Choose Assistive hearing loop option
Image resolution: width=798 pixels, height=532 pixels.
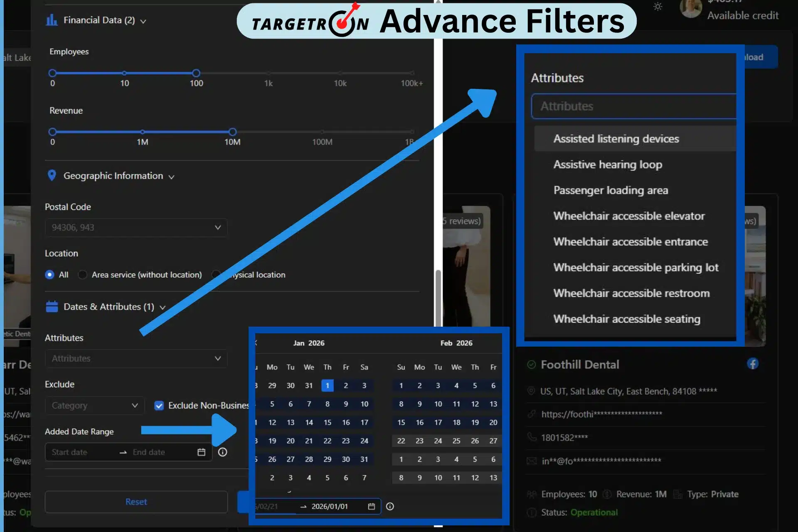point(607,165)
